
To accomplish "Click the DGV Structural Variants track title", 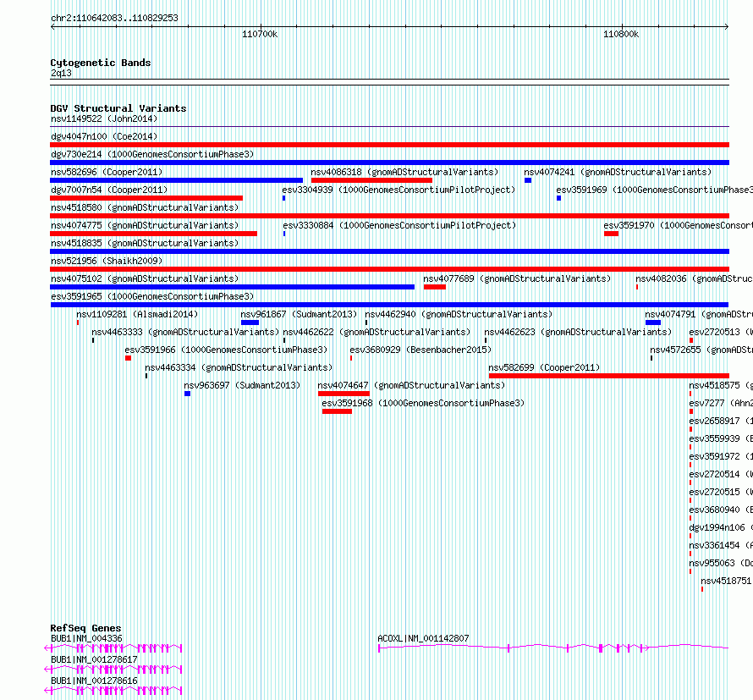I will tap(118, 108).
